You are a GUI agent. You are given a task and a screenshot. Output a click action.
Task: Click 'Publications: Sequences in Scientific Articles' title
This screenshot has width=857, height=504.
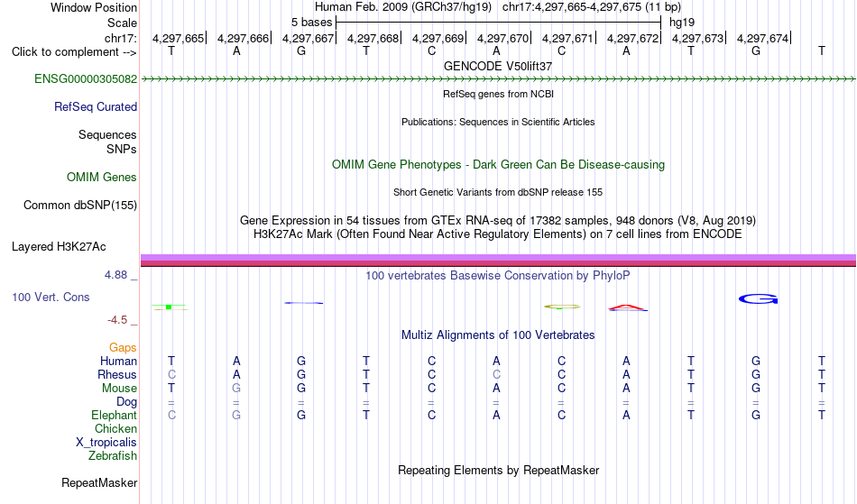(498, 122)
